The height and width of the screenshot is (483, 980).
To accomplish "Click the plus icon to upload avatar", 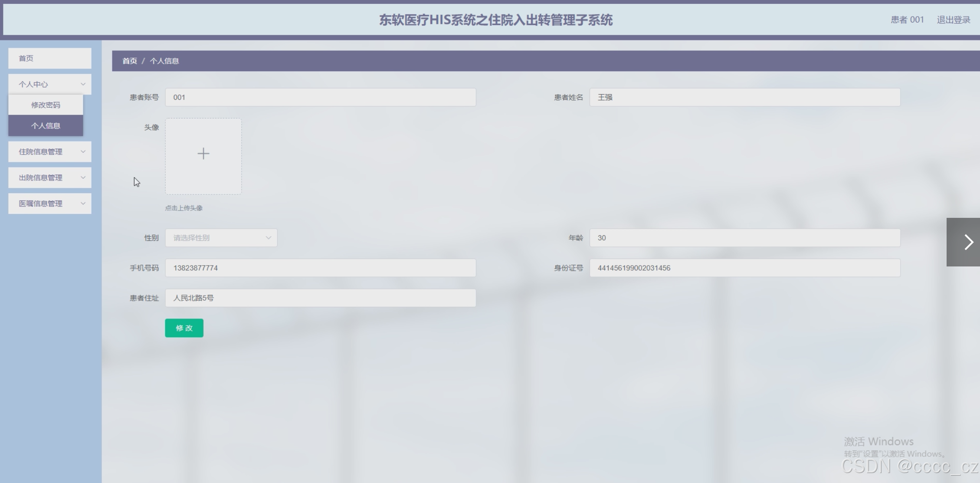I will (203, 154).
